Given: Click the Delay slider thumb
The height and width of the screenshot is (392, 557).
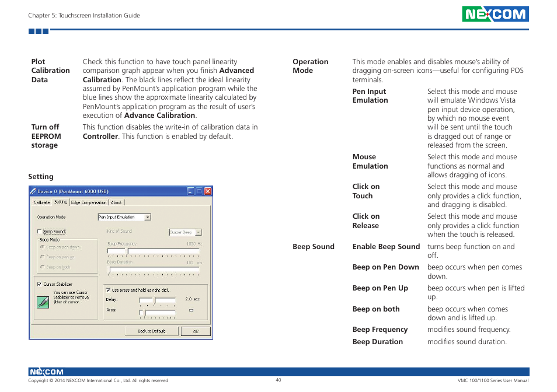Looking at the screenshot, I should pyautogui.click(x=155, y=301).
